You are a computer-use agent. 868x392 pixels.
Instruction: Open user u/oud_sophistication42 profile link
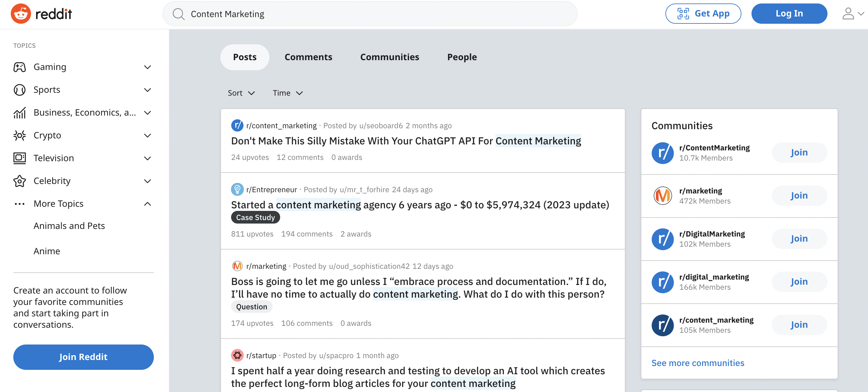(x=369, y=266)
